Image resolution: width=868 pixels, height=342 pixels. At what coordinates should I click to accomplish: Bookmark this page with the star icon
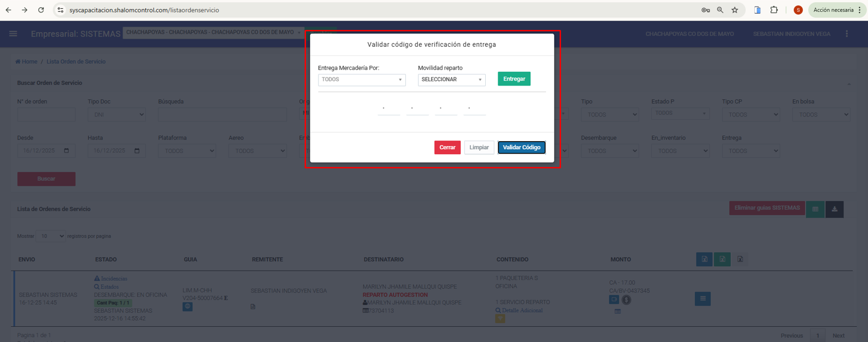(735, 10)
